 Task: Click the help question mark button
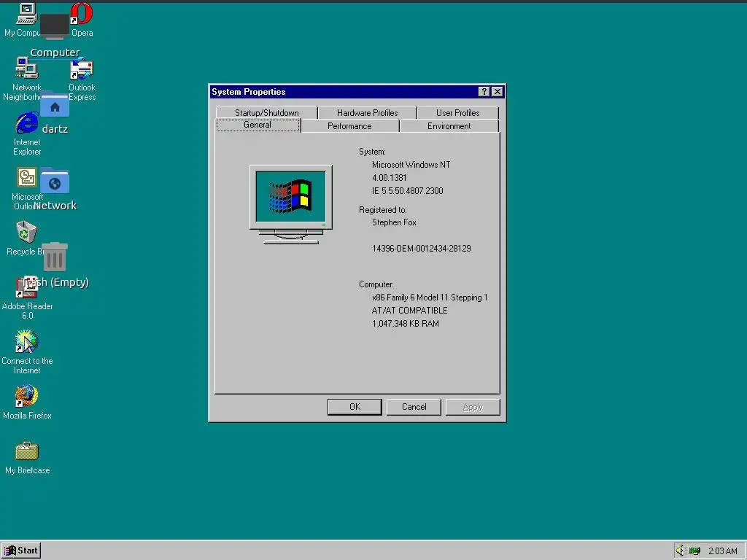click(x=484, y=91)
